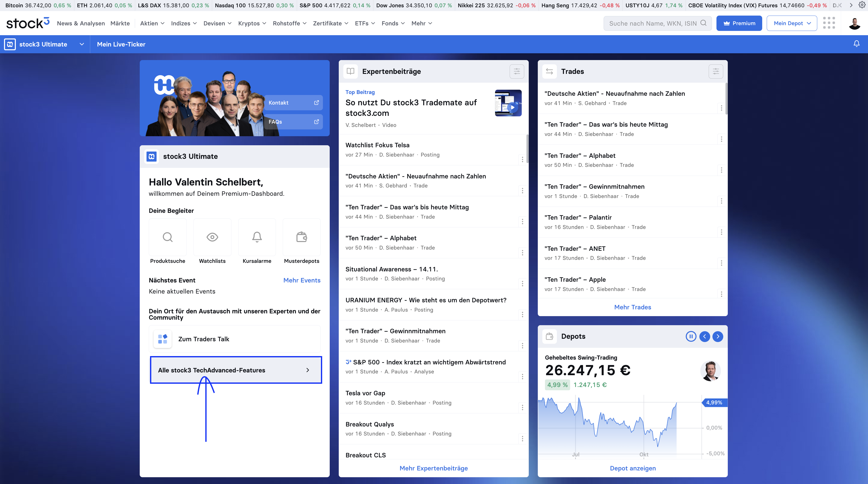Open options for Tesla vor Gap post
Image resolution: width=868 pixels, height=484 pixels.
click(x=522, y=408)
